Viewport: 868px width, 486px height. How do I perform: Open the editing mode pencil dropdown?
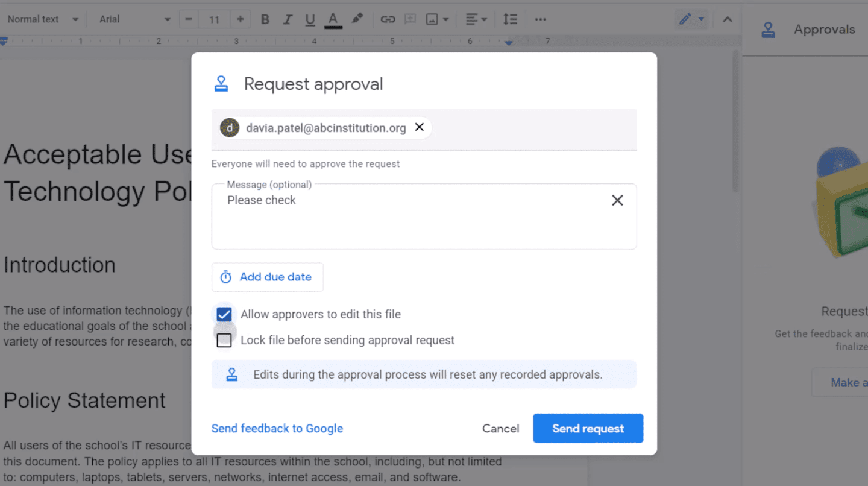691,19
